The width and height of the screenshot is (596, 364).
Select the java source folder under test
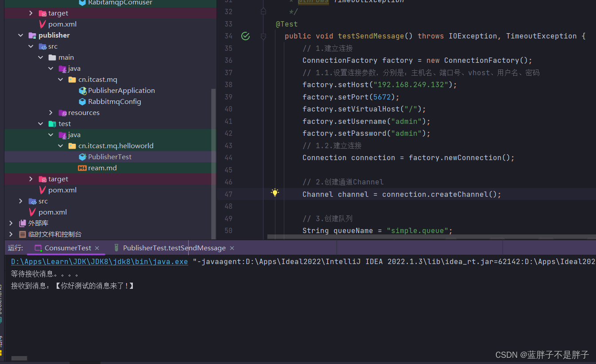74,135
